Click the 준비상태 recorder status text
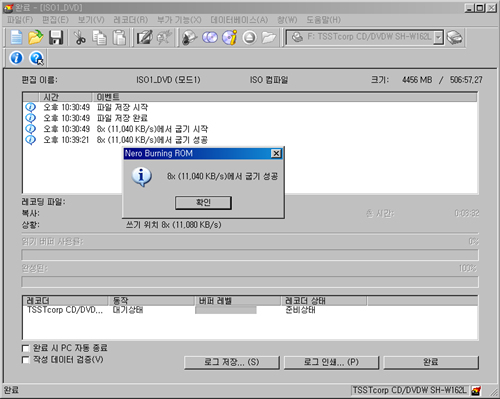Viewport: 500px width, 399px height. coord(300,310)
